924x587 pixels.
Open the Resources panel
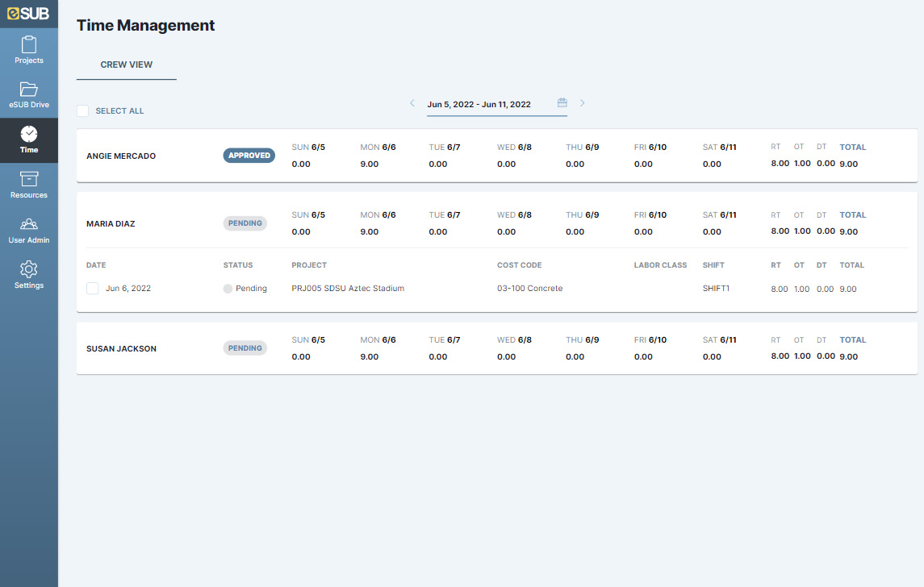pos(28,185)
